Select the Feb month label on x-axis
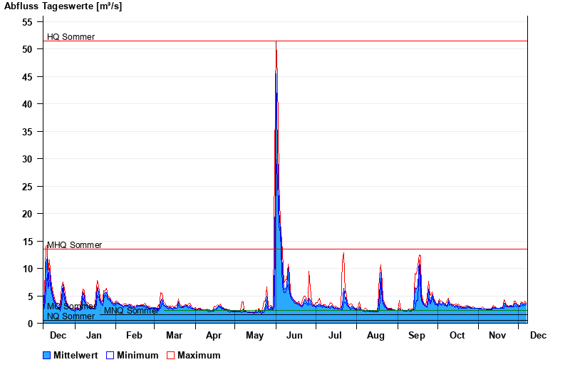The width and height of the screenshot is (570, 392). 134,336
